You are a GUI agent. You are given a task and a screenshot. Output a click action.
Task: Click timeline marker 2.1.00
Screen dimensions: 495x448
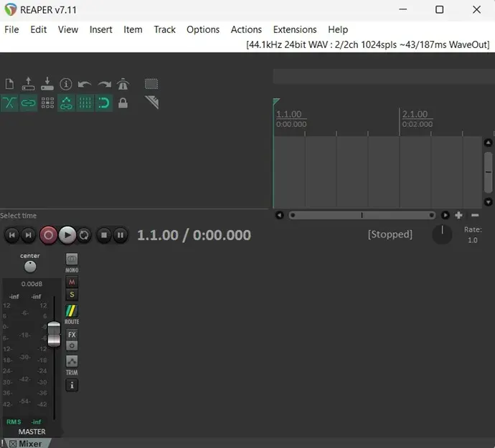[x=415, y=114]
